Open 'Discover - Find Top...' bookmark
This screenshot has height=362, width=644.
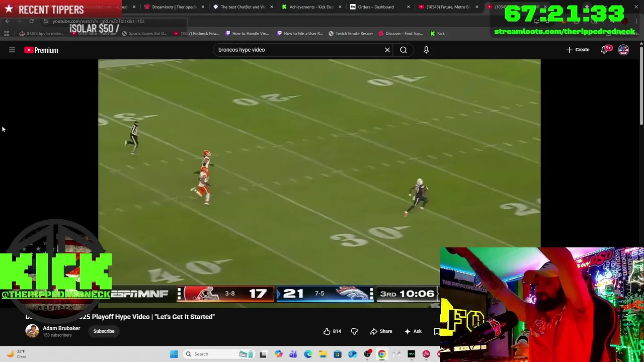point(400,33)
